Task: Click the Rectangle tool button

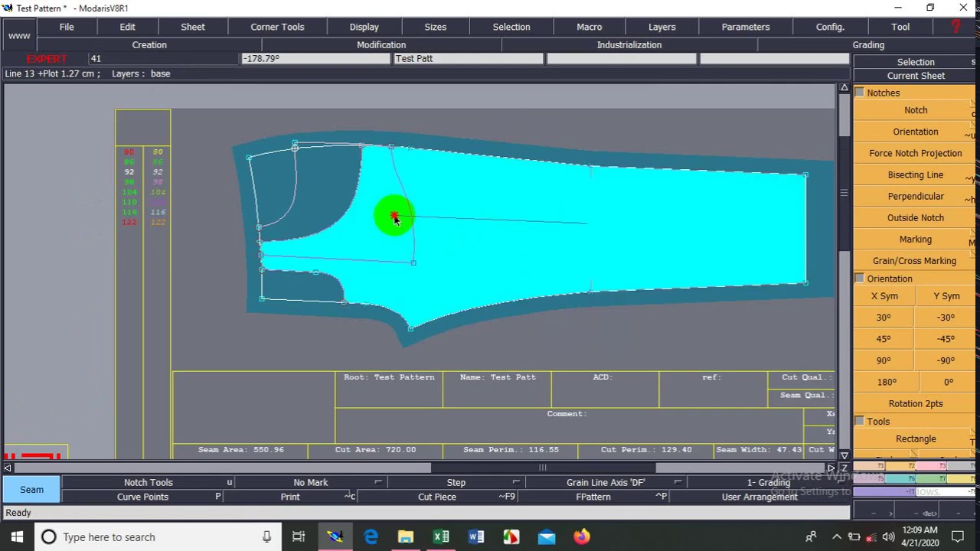Action: (916, 439)
